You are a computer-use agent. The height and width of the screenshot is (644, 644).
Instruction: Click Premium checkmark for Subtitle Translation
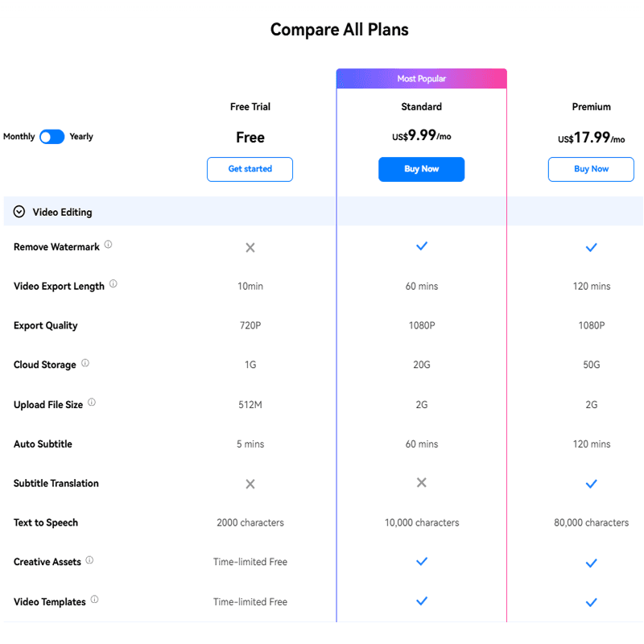point(591,484)
